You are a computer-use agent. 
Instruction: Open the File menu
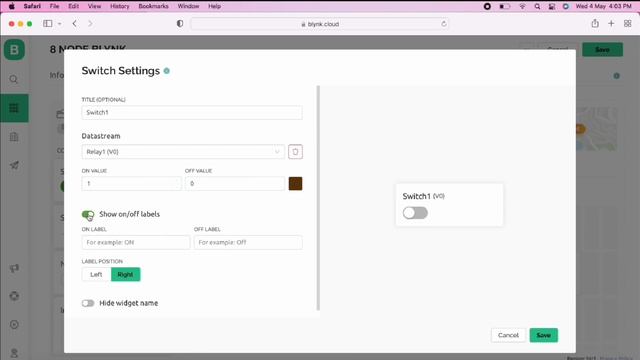point(54,6)
